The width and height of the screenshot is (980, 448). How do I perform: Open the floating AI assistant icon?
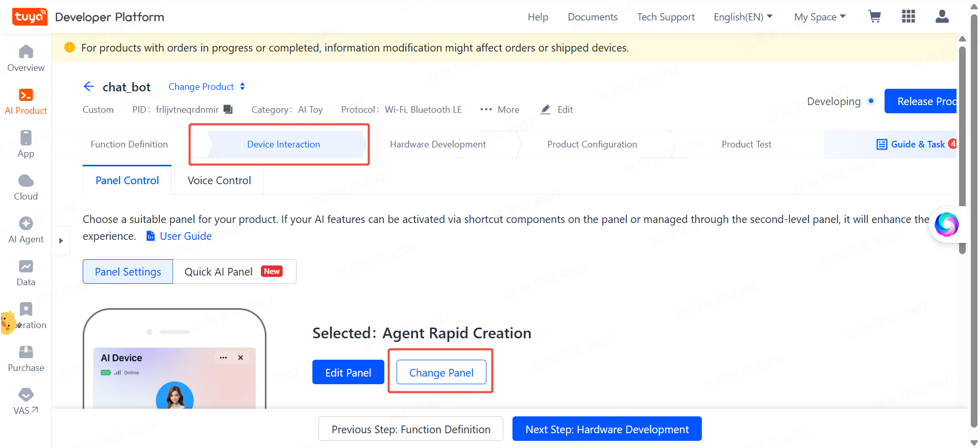(x=946, y=224)
